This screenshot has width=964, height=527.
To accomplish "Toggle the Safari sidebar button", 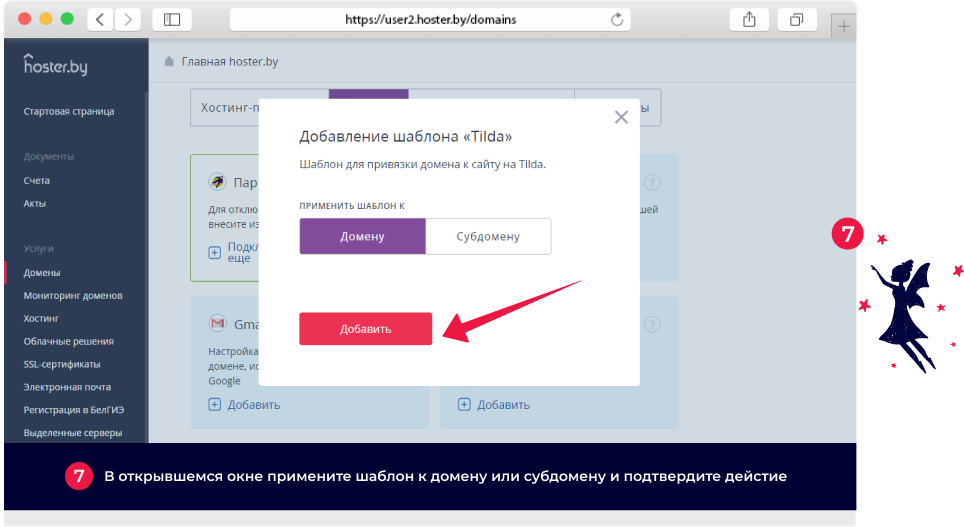I will pos(172,20).
